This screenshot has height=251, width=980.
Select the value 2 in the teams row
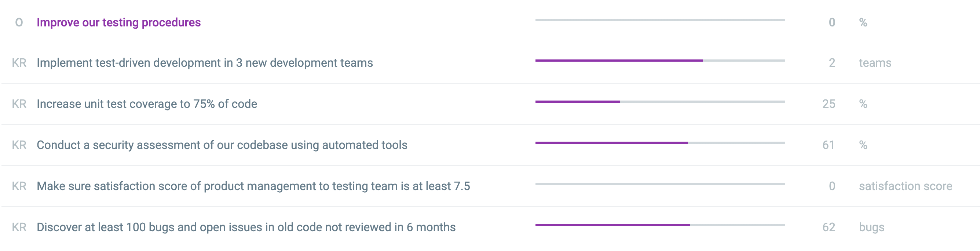tap(831, 63)
